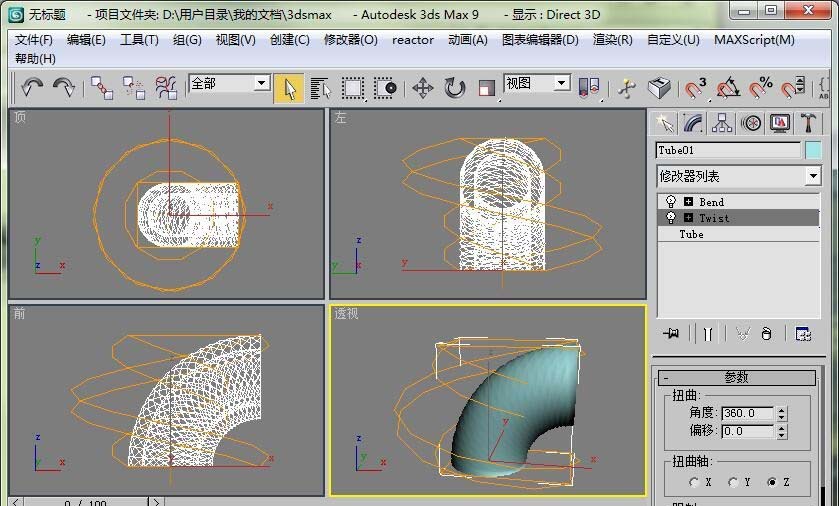Toggle keyboard shortcut override icon
Image resolution: width=839 pixels, height=506 pixels.
(659, 88)
